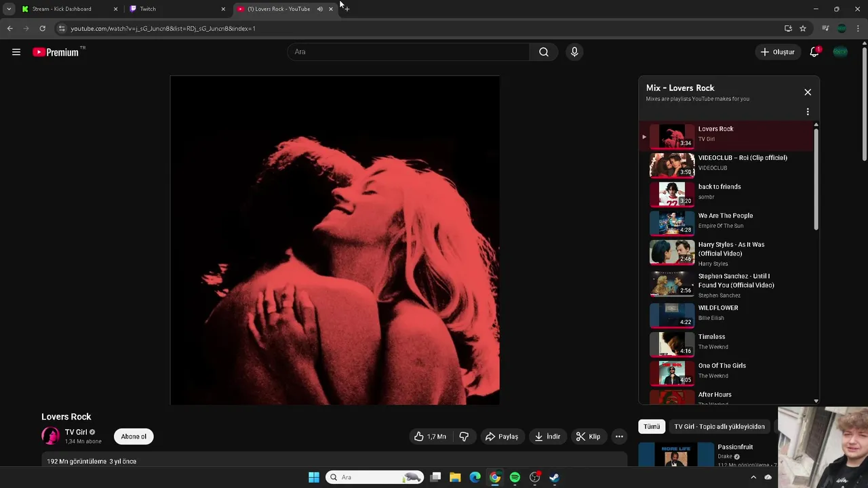Click the Oluştur create button
Viewport: 868px width, 488px height.
[777, 52]
